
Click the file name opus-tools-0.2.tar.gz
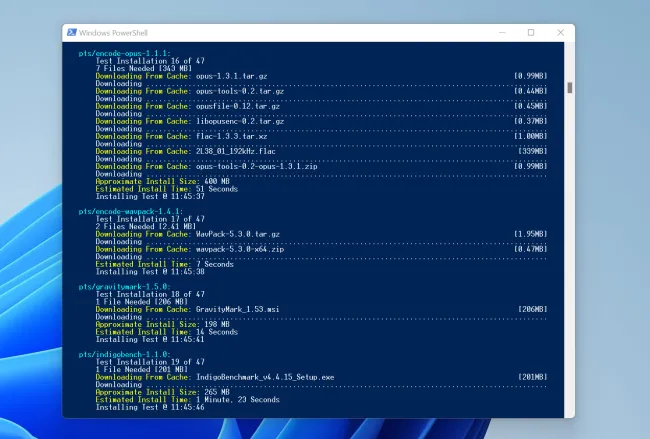tap(240, 91)
